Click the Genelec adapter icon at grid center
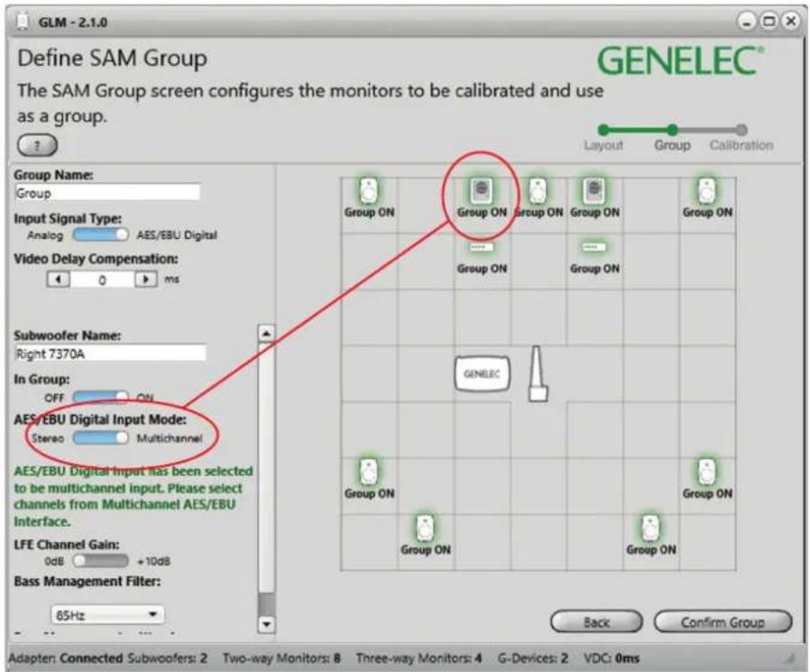Screen dimensions: 810x672 [482, 373]
